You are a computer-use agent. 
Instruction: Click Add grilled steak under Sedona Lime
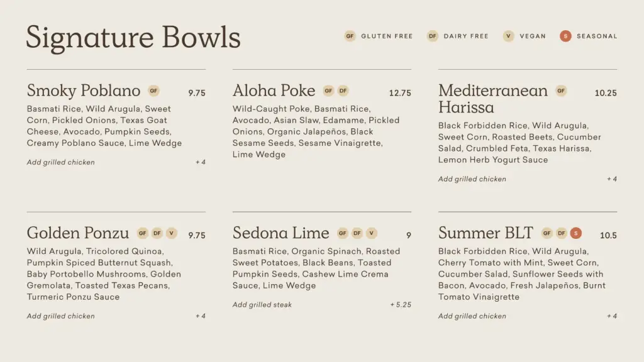point(262,305)
